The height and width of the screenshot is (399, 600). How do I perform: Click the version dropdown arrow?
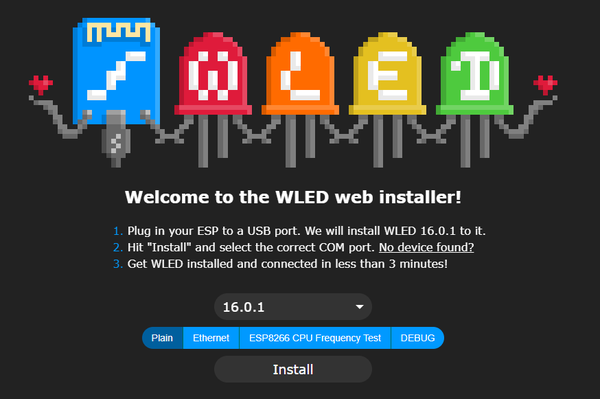[x=359, y=307]
